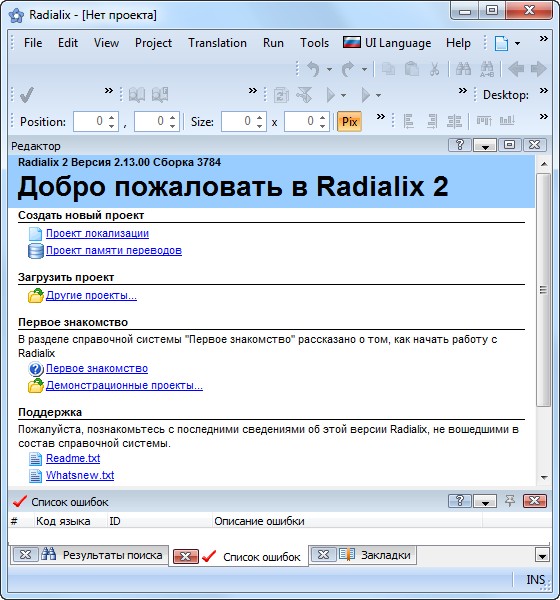Click the editor vertical scrollbar thumb
560x600 pixels.
[543, 290]
